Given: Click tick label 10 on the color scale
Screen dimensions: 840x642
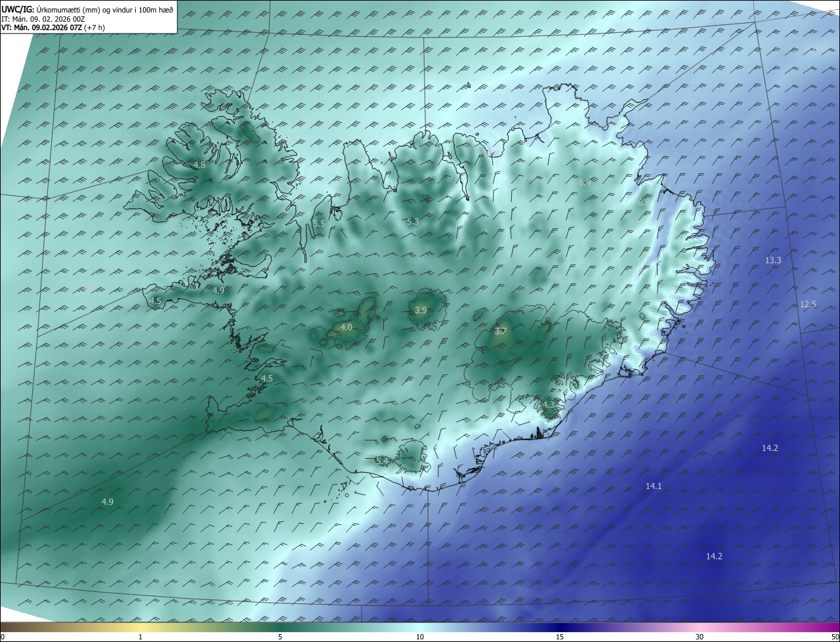Looking at the screenshot, I should (x=420, y=637).
